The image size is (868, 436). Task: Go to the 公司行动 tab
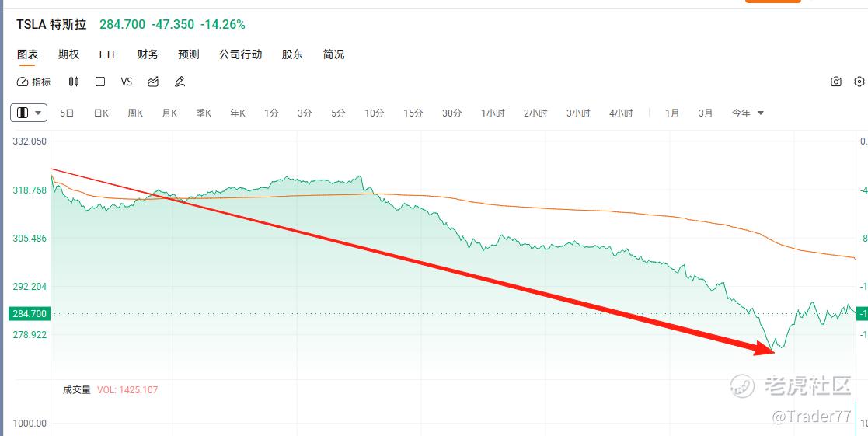pyautogui.click(x=240, y=54)
